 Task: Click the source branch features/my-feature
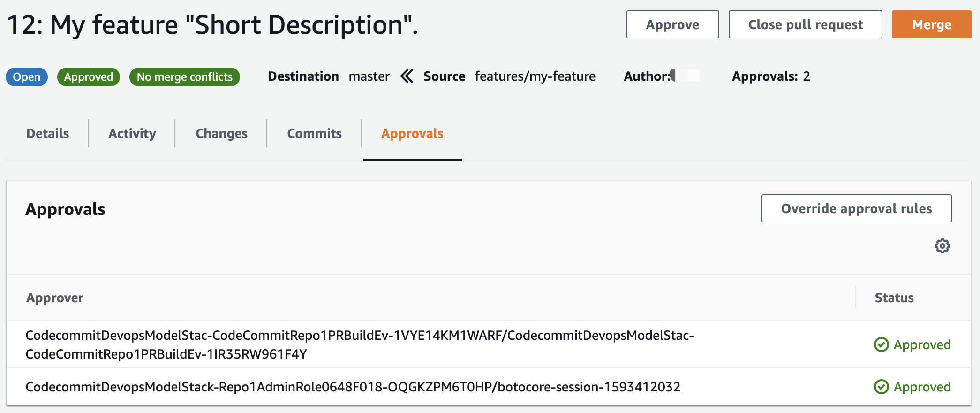click(535, 76)
